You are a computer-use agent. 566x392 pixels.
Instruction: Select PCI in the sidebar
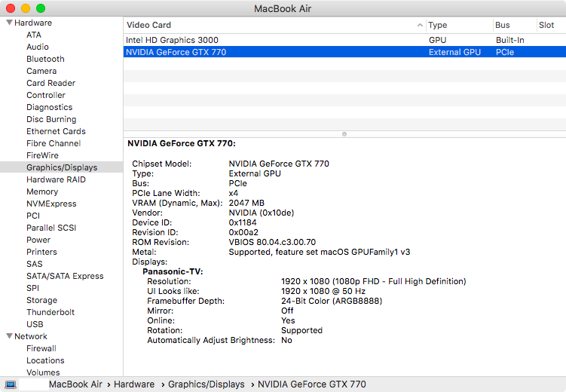click(x=33, y=216)
